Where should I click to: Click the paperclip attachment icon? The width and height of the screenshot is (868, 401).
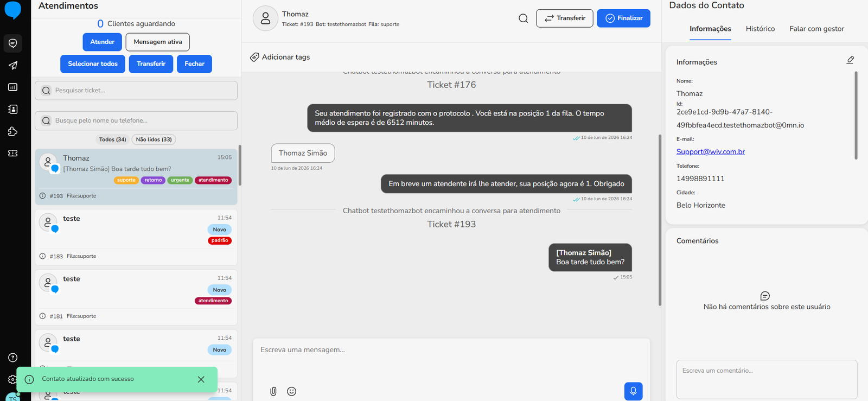tap(273, 391)
